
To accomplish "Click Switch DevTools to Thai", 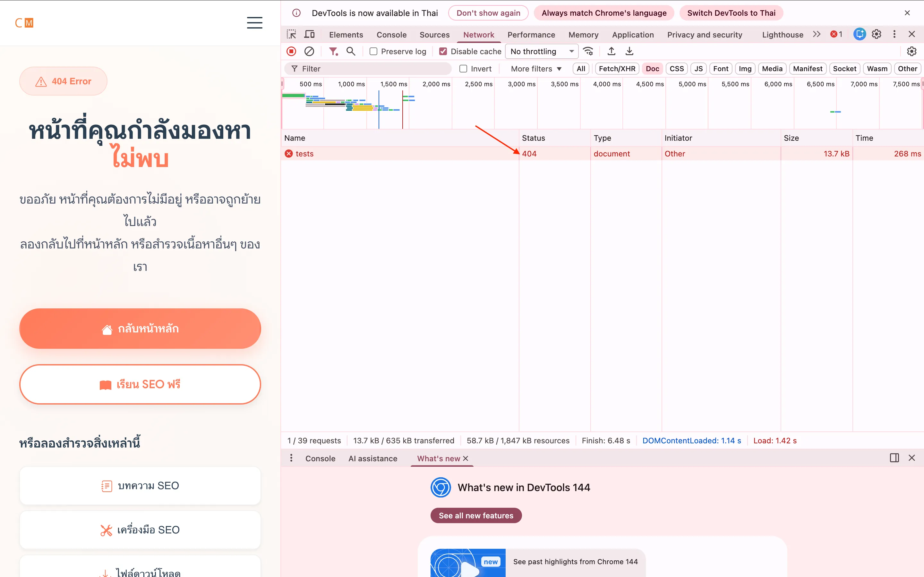I will 731,13.
